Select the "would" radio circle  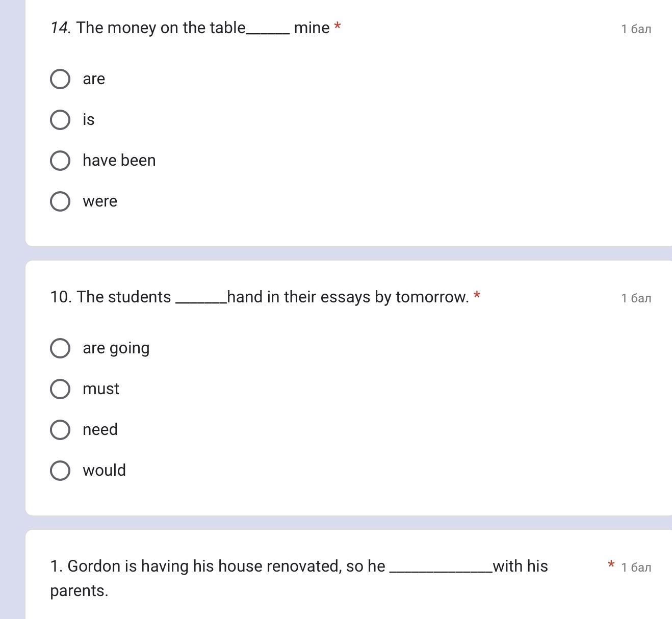(60, 471)
